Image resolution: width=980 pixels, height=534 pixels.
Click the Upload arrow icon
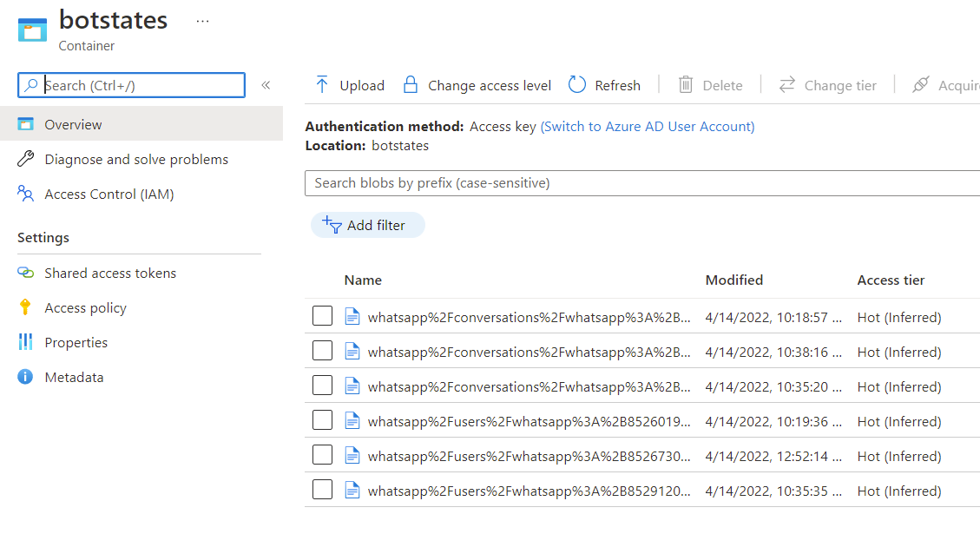click(x=322, y=85)
